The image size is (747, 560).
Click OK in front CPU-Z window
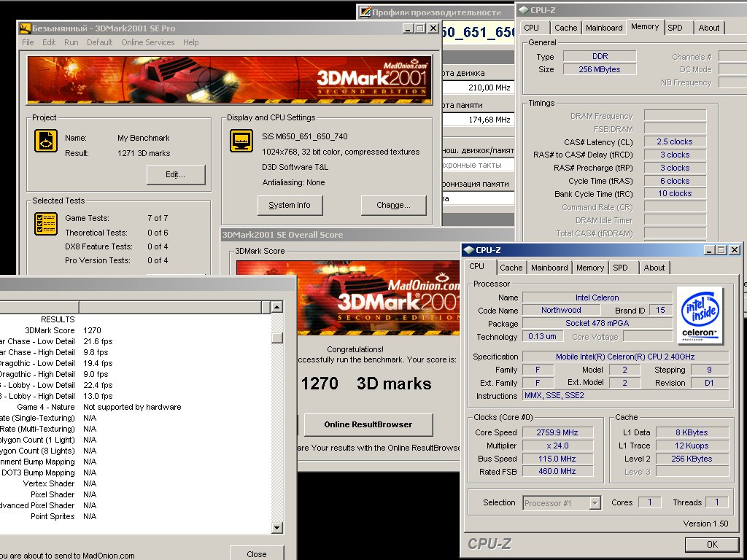[x=712, y=544]
